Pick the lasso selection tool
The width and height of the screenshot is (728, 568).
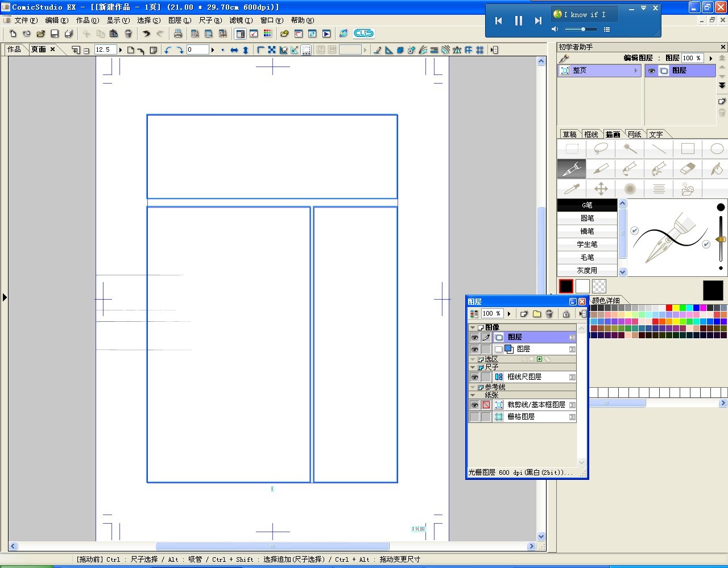tap(601, 149)
